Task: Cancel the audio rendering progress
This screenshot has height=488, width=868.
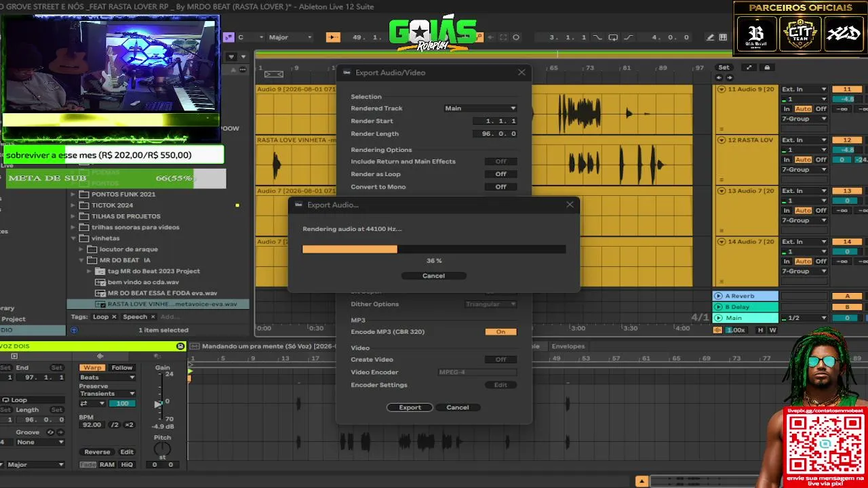Action: pos(433,276)
